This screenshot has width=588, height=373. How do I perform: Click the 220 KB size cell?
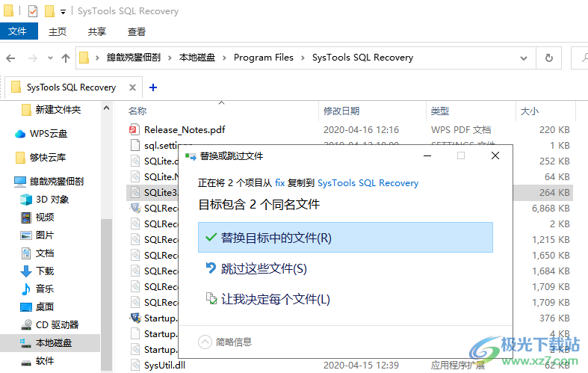click(x=554, y=130)
